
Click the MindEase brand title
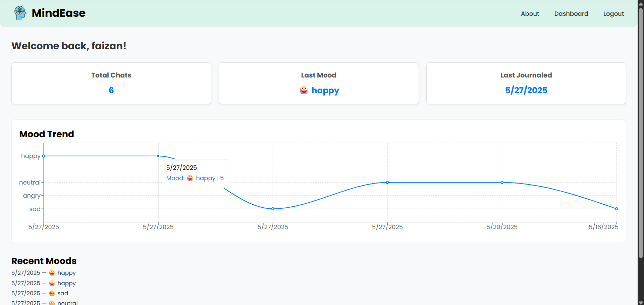tap(59, 13)
